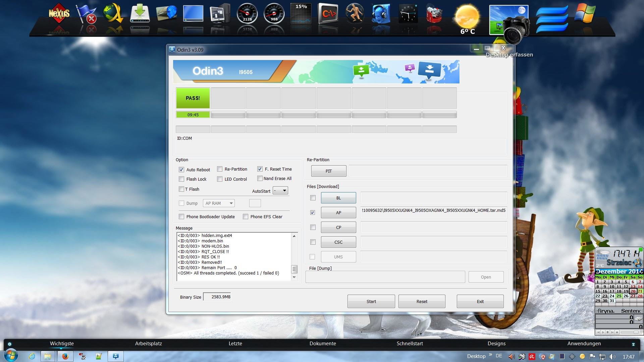
Task: Launch Internet Explorer from taskbar
Action: 32,356
